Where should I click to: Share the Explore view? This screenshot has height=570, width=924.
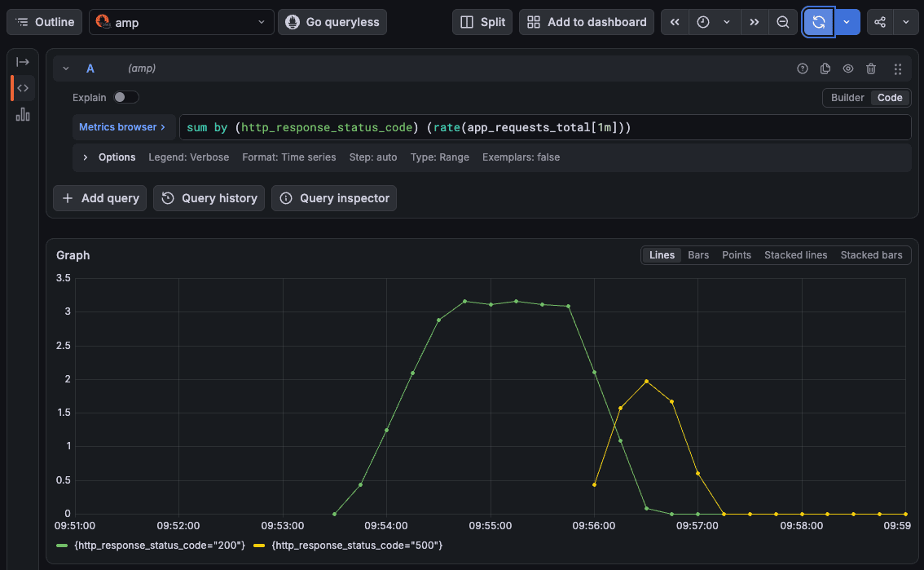click(880, 22)
